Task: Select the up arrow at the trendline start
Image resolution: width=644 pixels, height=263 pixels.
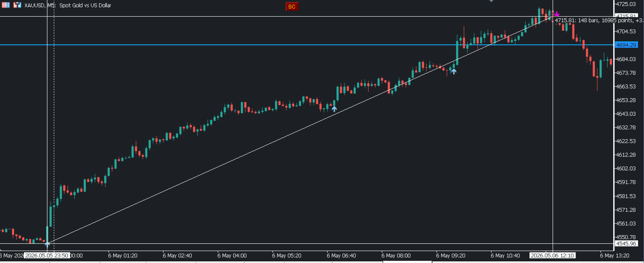Action: coord(47,244)
